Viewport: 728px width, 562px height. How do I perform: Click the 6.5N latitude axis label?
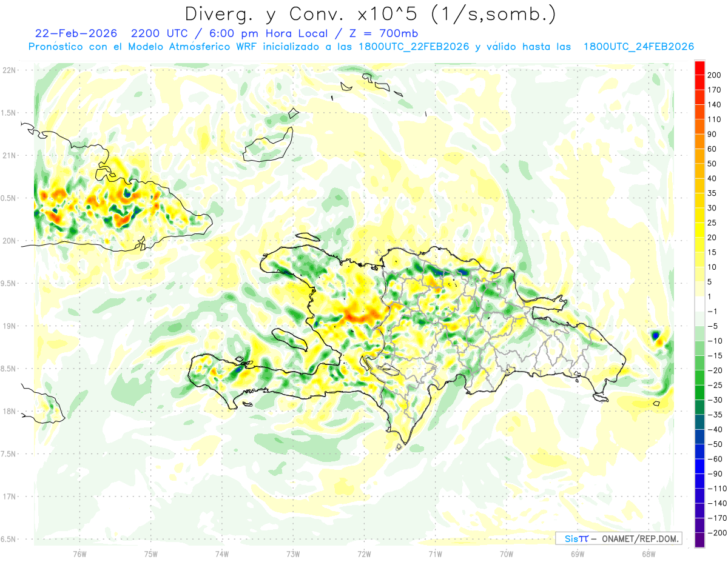pos(8,539)
